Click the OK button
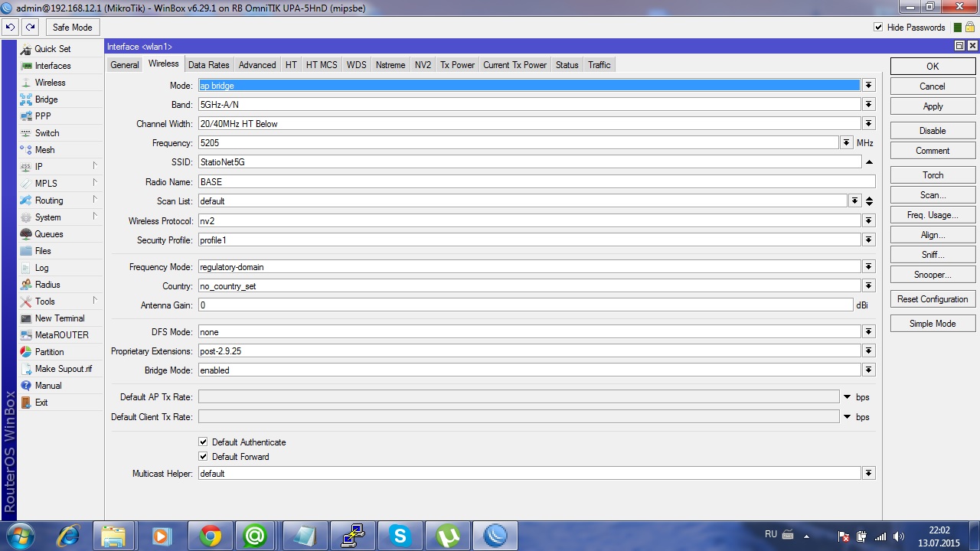980x551 pixels. (x=933, y=67)
